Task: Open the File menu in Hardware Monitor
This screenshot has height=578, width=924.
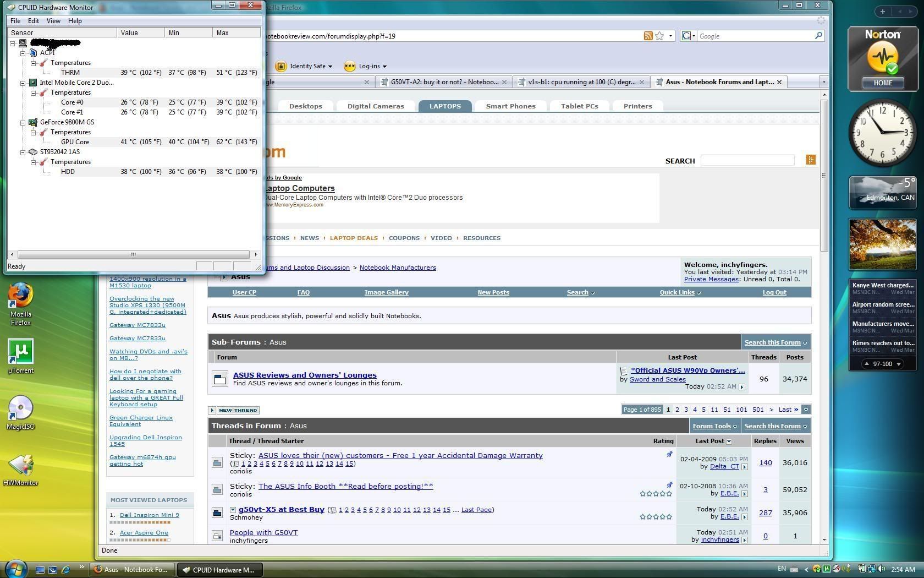Action: [15, 21]
